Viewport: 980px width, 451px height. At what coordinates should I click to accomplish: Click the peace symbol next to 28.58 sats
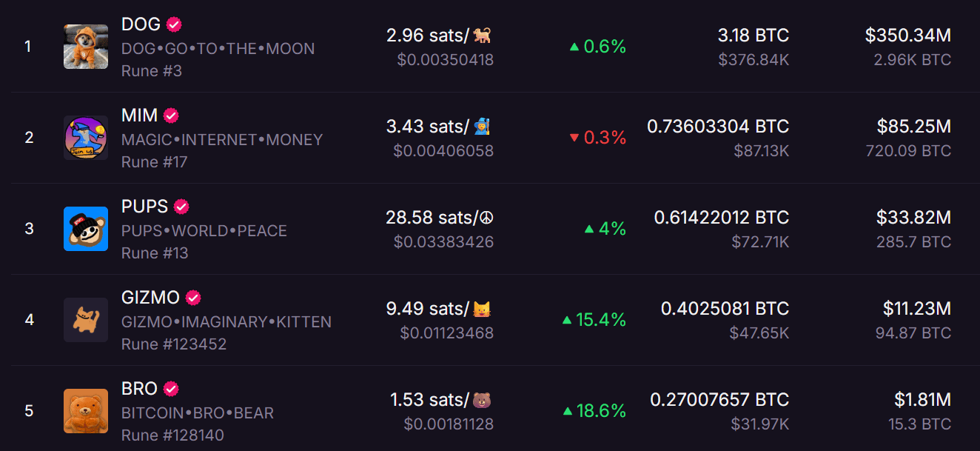pyautogui.click(x=486, y=218)
